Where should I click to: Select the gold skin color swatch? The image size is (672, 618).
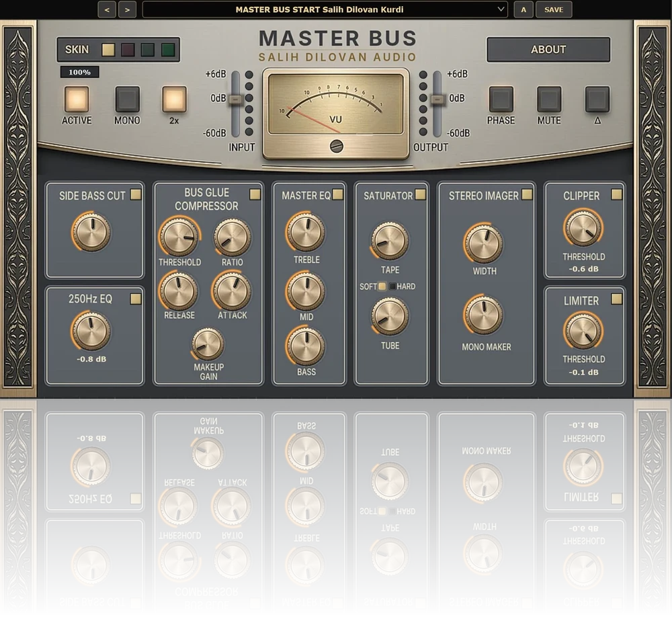tap(108, 50)
